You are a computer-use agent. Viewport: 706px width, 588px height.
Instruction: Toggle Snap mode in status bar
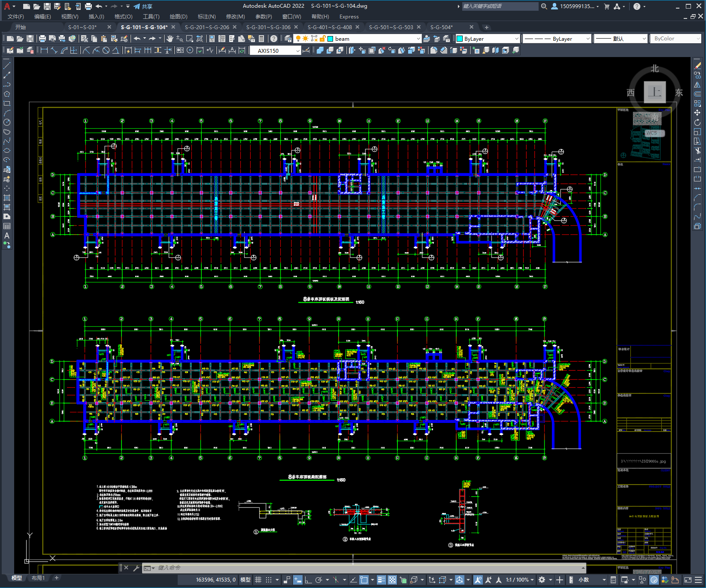point(269,580)
